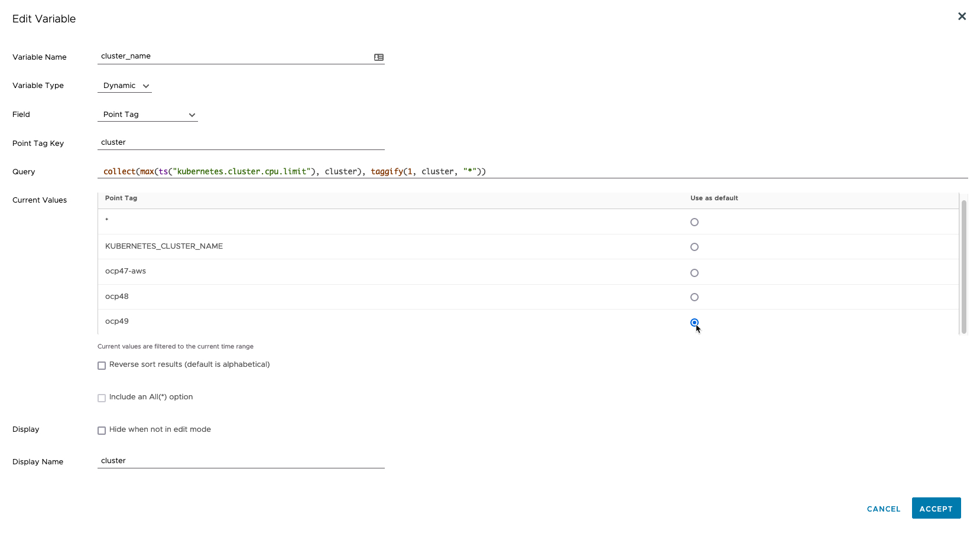Click the ocp47-aws value text
This screenshot has width=980, height=534.
tap(125, 271)
